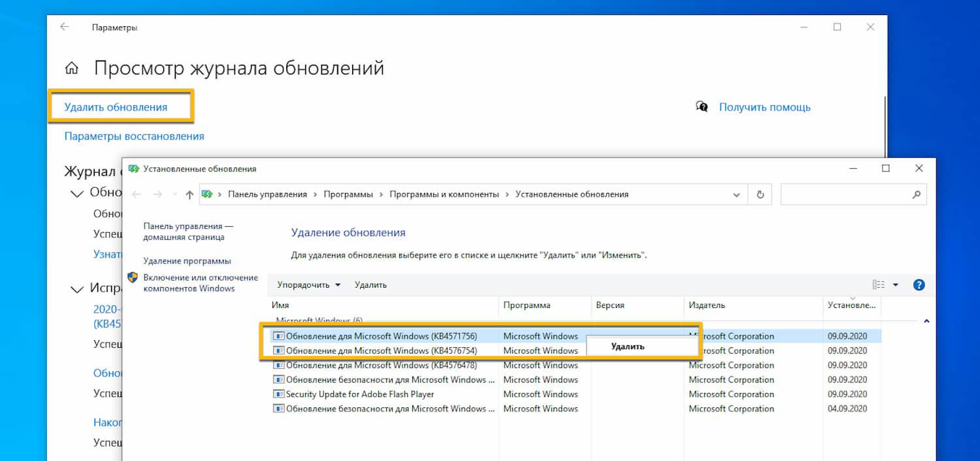Collapse the Испр… section chevron
This screenshot has height=461, width=980.
(x=78, y=288)
